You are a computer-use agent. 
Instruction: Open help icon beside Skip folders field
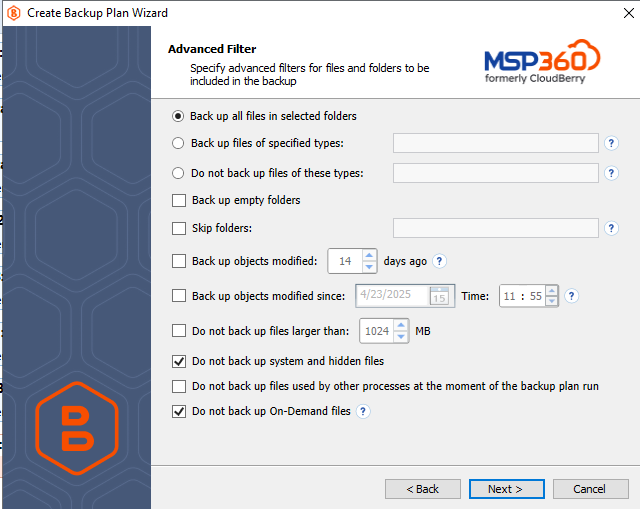(611, 228)
